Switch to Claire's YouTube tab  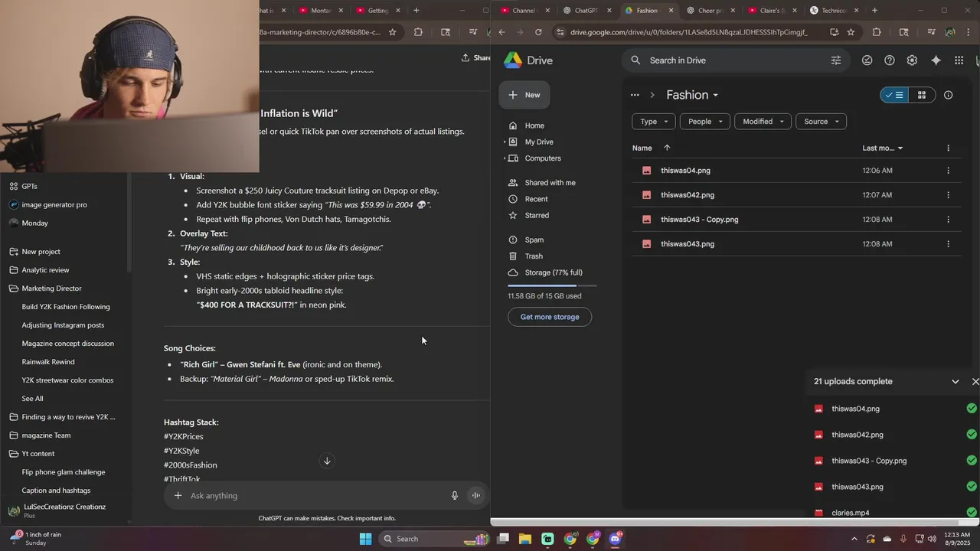773,11
